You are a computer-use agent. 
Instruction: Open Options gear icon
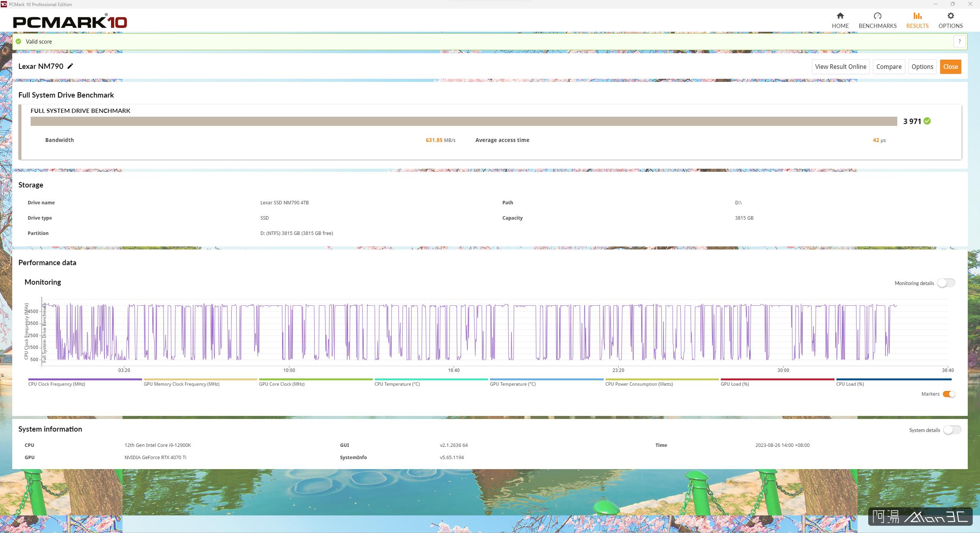point(951,16)
